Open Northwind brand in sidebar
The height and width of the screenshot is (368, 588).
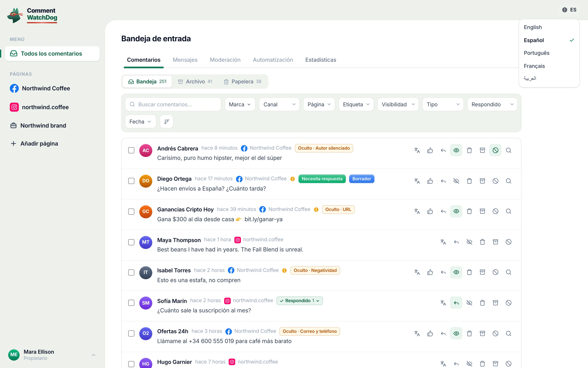point(38,126)
